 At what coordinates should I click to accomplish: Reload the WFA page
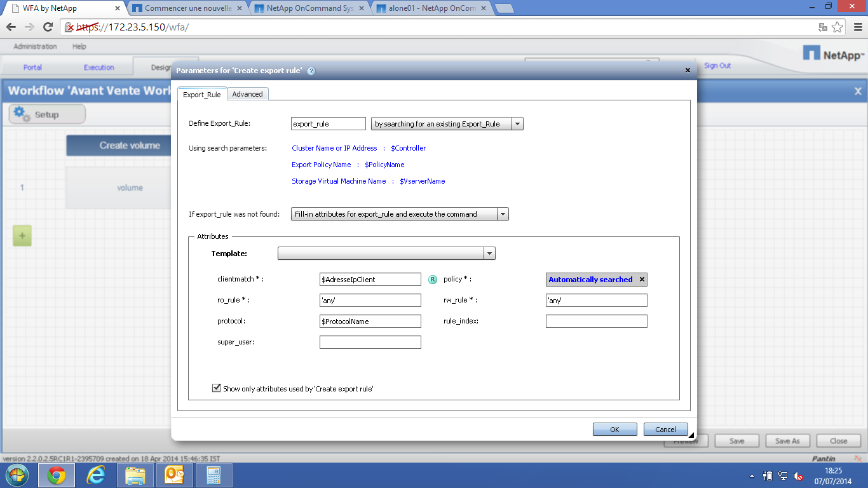click(x=48, y=27)
